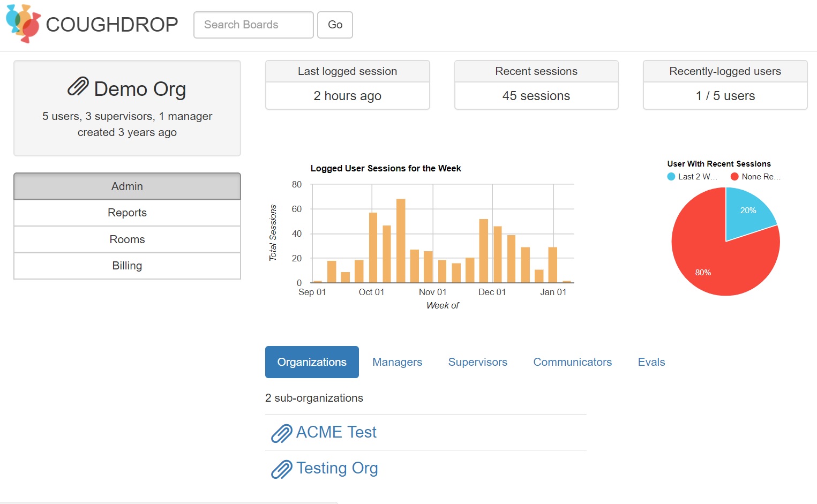This screenshot has width=817, height=504.
Task: Click the 'Recent sessions' header
Action: pos(536,71)
